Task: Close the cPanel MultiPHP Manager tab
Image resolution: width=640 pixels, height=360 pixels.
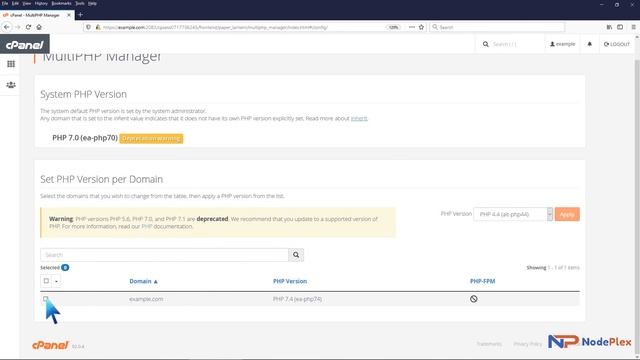Action: coord(69,15)
